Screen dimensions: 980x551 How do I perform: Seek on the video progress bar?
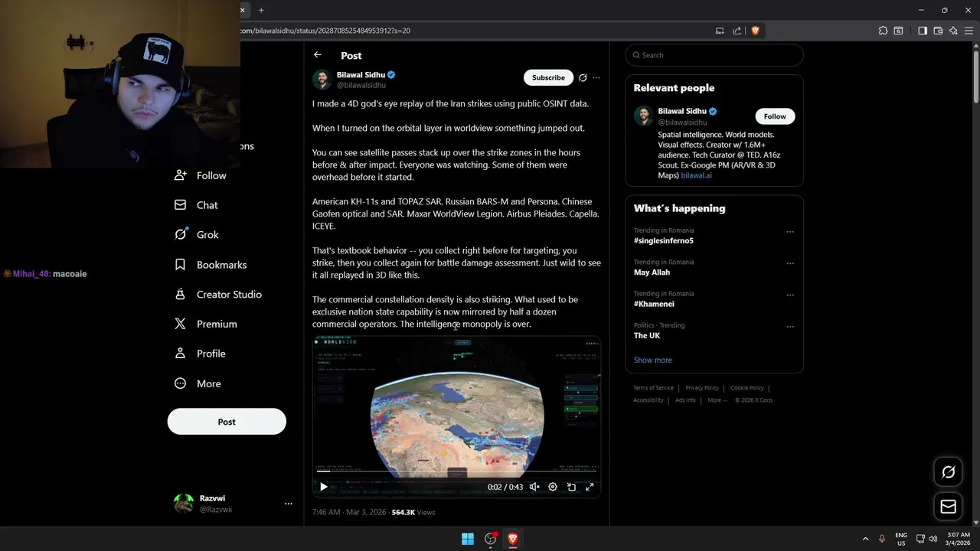click(456, 472)
